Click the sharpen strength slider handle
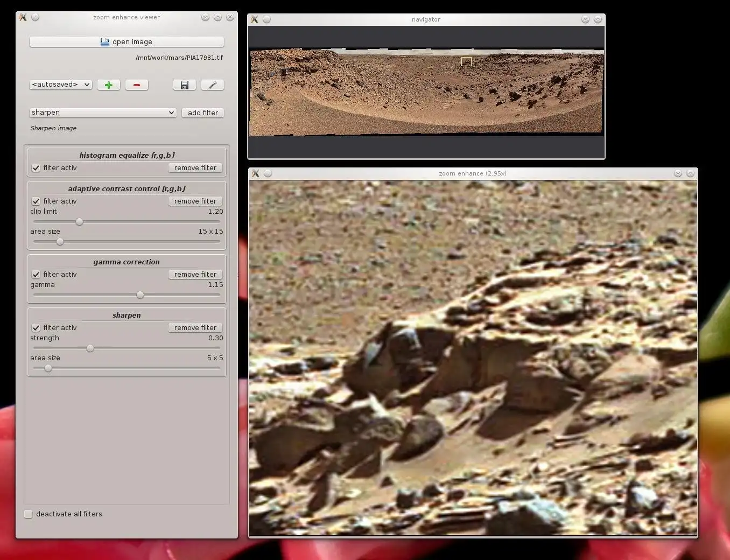The width and height of the screenshot is (730, 560). point(90,348)
